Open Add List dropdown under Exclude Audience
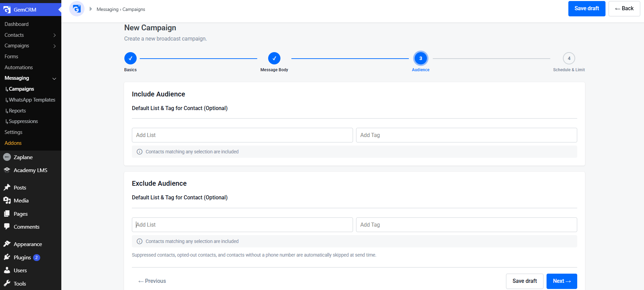Image resolution: width=644 pixels, height=290 pixels. 242,225
